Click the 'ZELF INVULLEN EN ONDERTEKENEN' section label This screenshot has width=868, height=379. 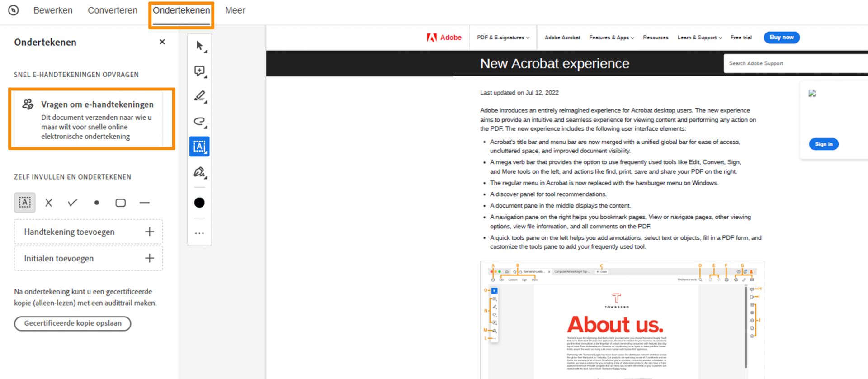pos(73,177)
